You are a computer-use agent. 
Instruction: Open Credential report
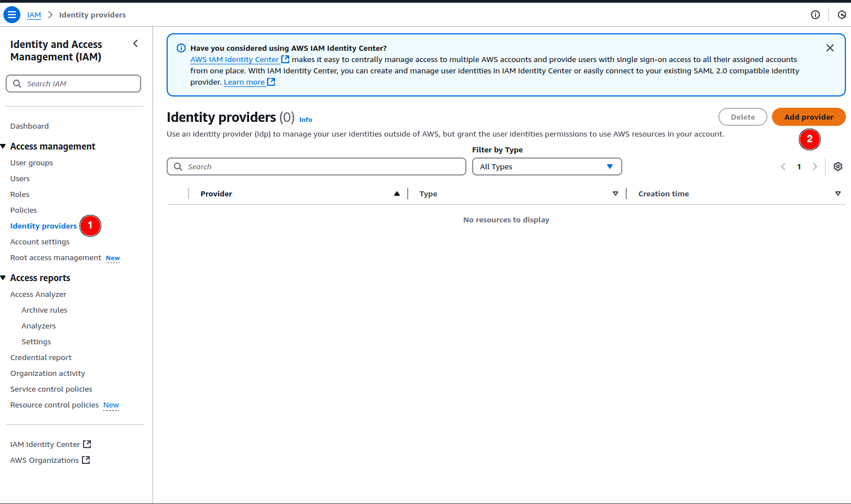pos(41,357)
